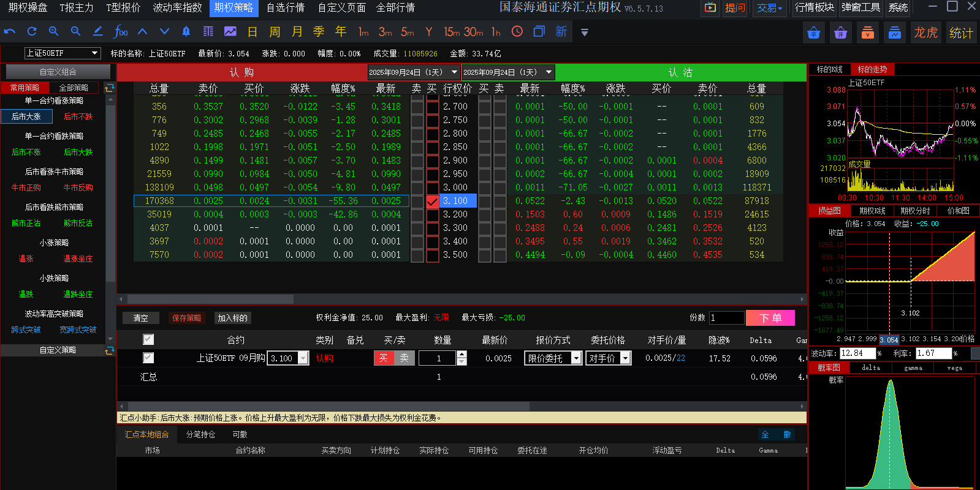The width and height of the screenshot is (980, 490).
Task: Click the 龙虎 toolbar icon
Action: [x=926, y=32]
